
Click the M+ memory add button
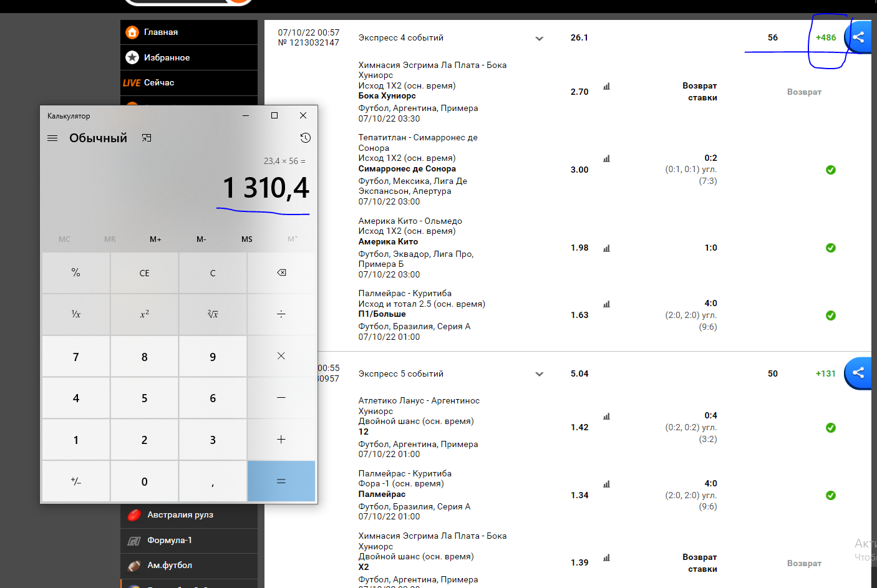155,239
